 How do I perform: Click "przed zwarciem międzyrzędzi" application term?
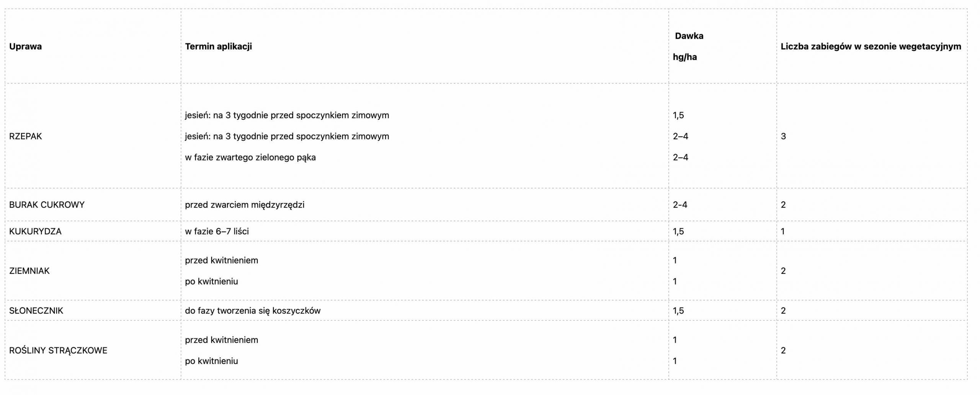(244, 205)
